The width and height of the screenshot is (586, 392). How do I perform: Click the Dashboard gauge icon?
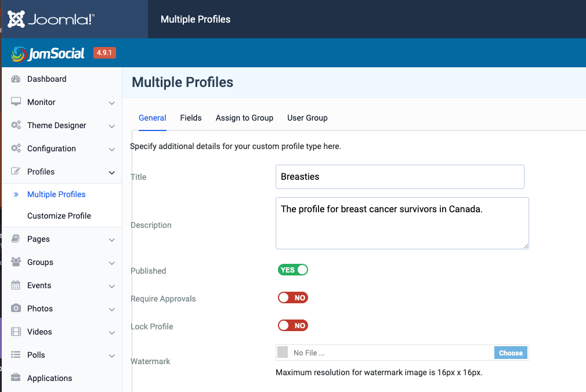click(16, 79)
